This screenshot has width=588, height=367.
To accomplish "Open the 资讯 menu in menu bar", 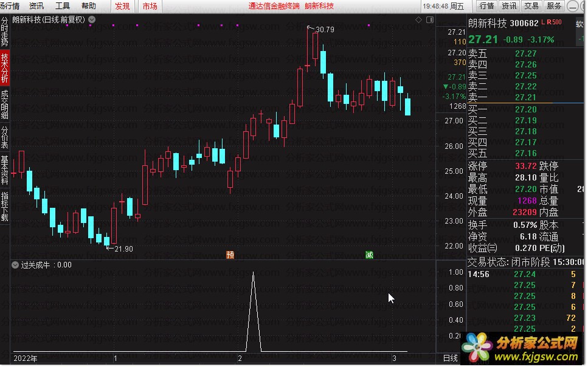I will pyautogui.click(x=36, y=6).
